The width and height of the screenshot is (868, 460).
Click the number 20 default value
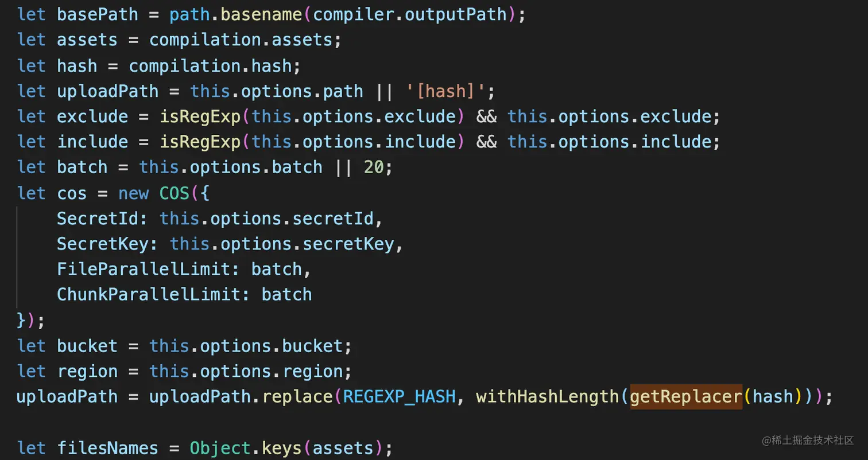(x=374, y=167)
